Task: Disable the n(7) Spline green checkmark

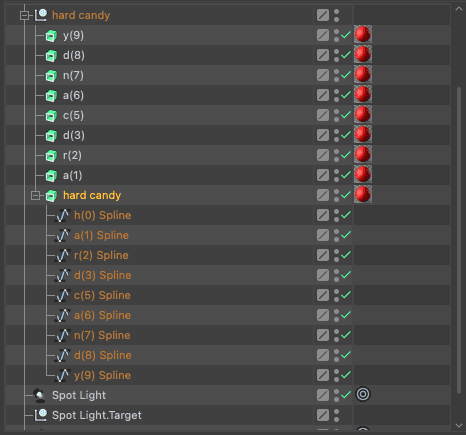Action: pyautogui.click(x=346, y=335)
